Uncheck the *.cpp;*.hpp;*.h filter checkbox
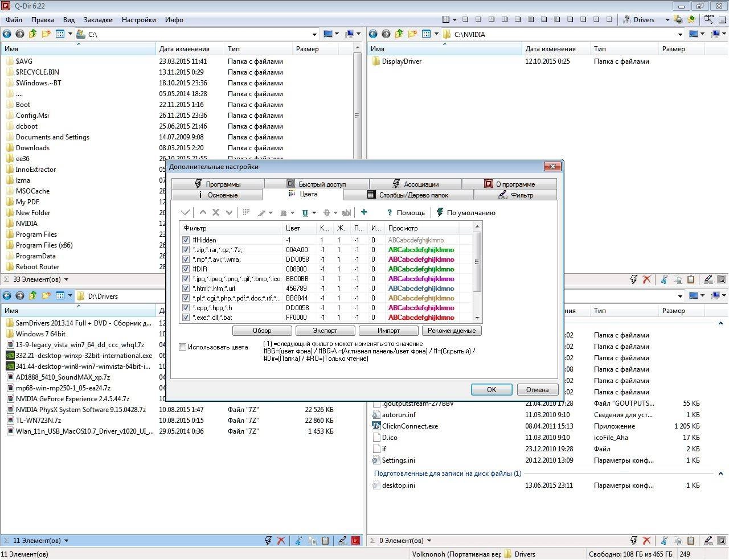This screenshot has width=729, height=560. (x=186, y=308)
